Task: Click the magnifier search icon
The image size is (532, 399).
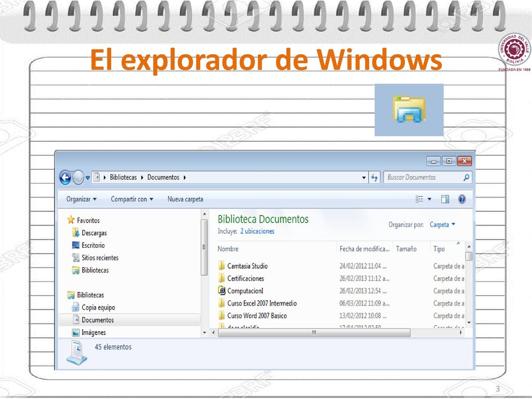Action: [x=467, y=178]
